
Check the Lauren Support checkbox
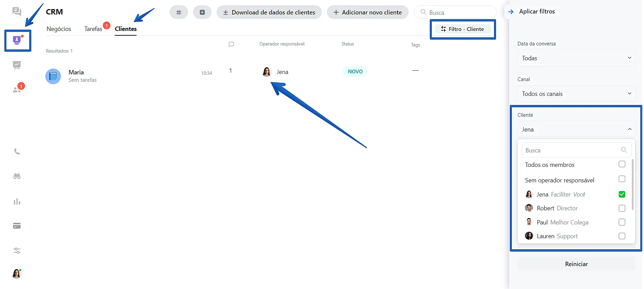pyautogui.click(x=622, y=236)
